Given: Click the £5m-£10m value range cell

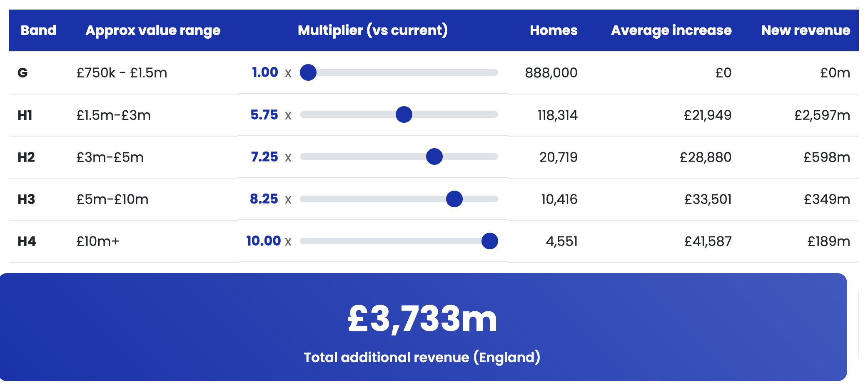Looking at the screenshot, I should [112, 199].
